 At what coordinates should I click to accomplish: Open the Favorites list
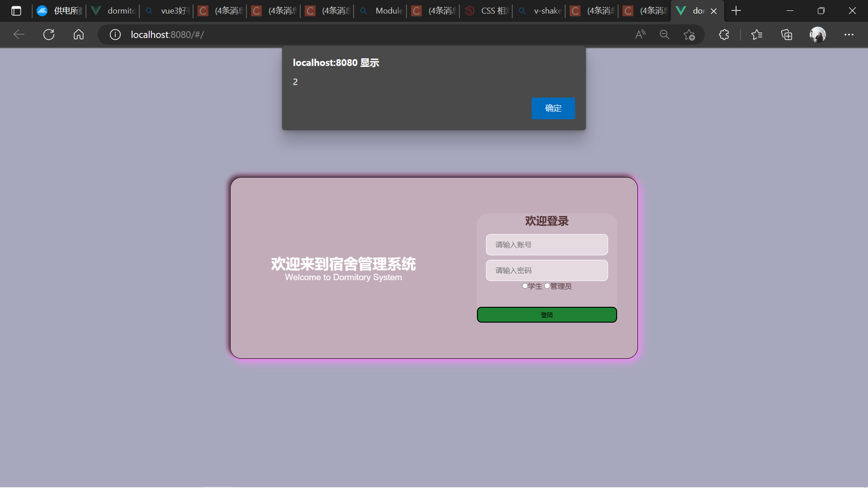[x=757, y=34]
